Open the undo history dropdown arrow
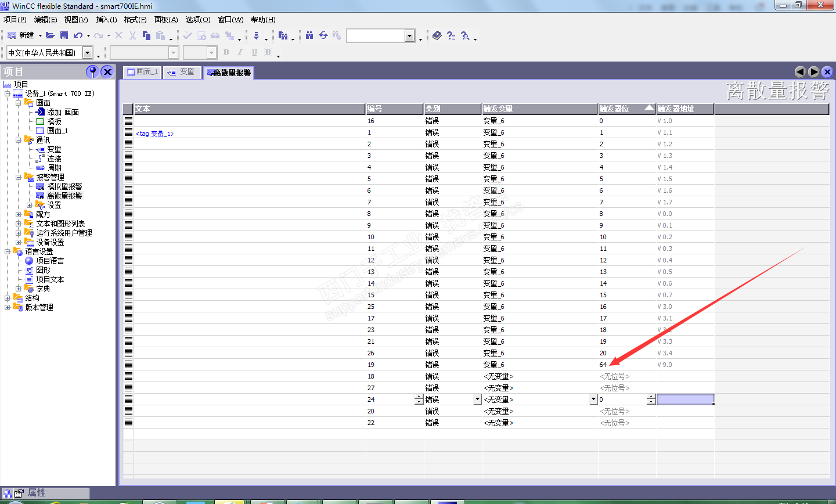The height and width of the screenshot is (504, 836). pos(88,35)
